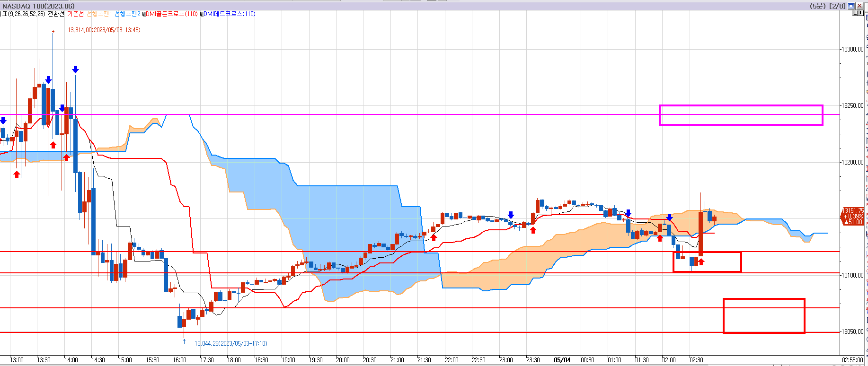Click the 13050.00 price axis label
The height and width of the screenshot is (366, 868).
coord(852,331)
